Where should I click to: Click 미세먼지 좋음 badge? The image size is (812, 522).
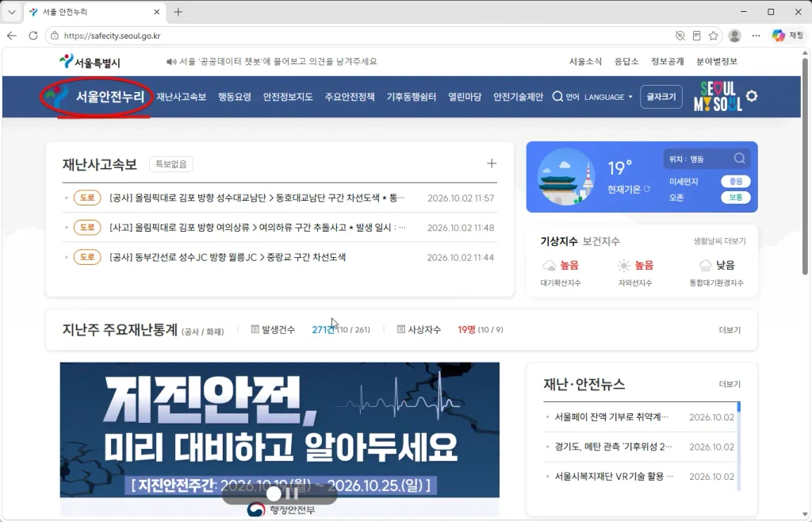pos(735,181)
